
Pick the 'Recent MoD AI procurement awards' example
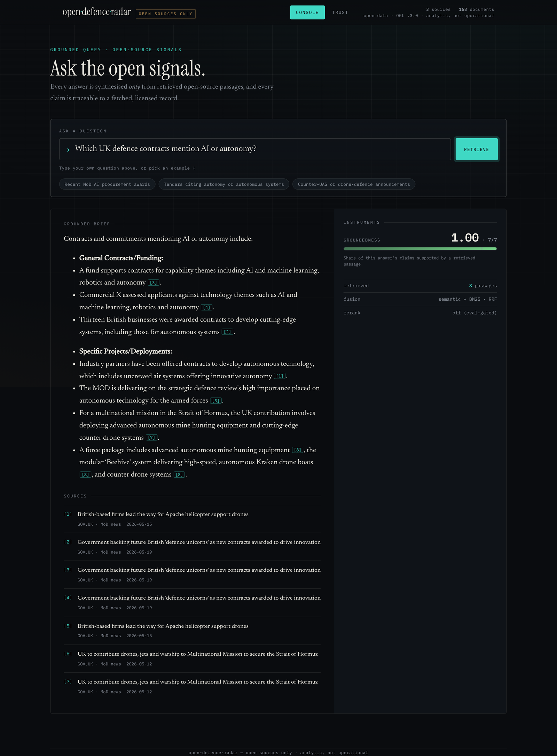pyautogui.click(x=107, y=184)
